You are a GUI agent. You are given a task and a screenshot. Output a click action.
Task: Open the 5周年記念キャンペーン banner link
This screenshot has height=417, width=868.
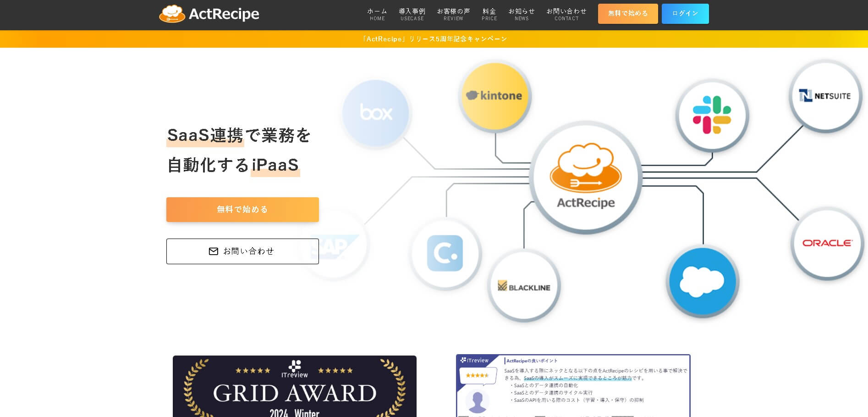coord(434,39)
